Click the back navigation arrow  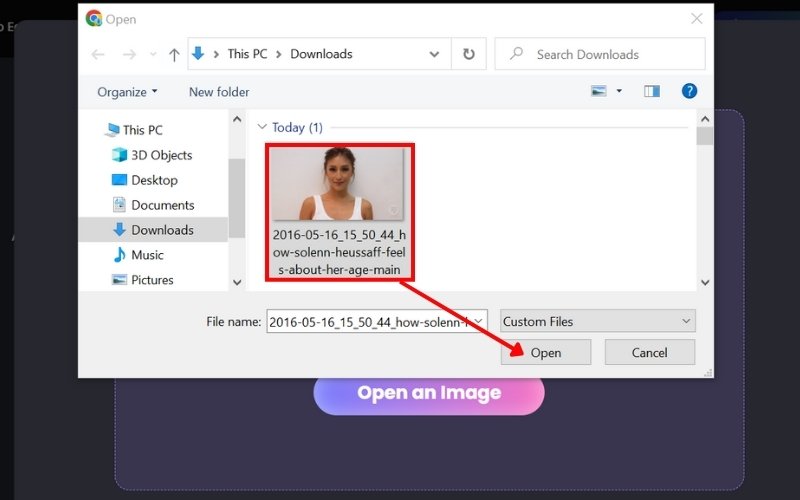[x=97, y=54]
